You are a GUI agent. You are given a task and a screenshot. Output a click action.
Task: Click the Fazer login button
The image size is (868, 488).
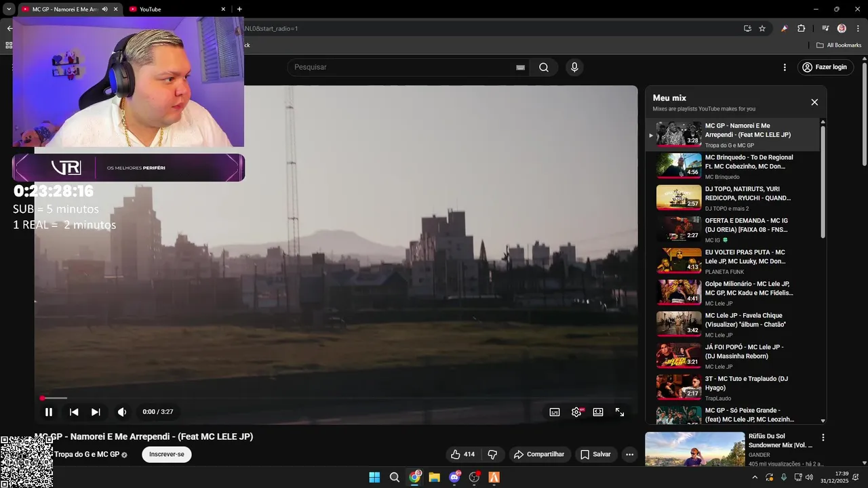825,67
